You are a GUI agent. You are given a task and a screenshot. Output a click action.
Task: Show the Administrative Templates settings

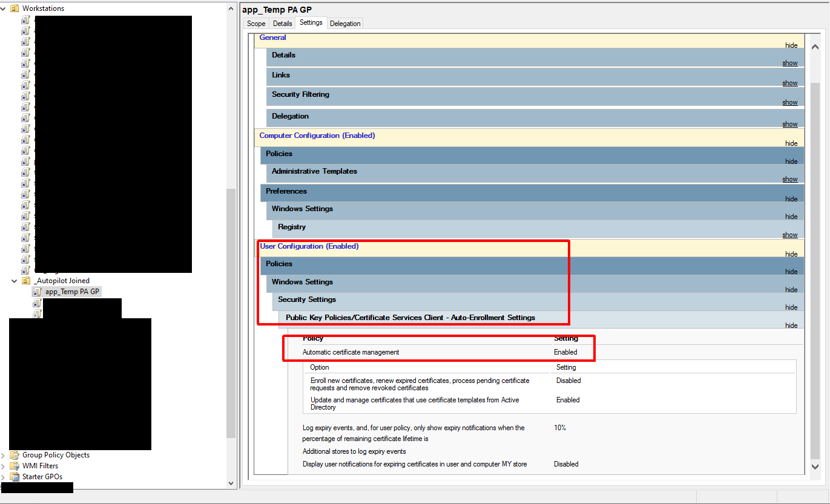coord(789,179)
